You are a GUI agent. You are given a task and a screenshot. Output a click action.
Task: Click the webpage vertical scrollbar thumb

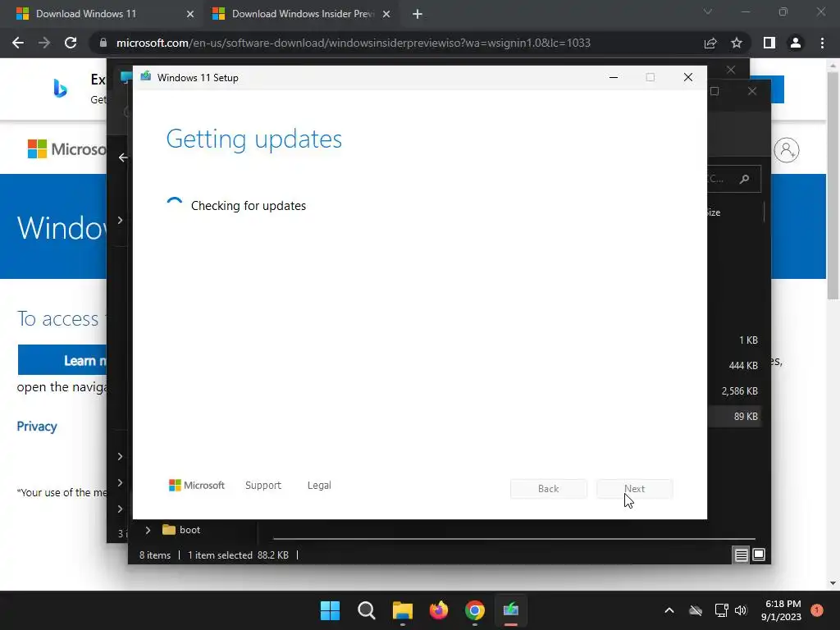[833, 186]
